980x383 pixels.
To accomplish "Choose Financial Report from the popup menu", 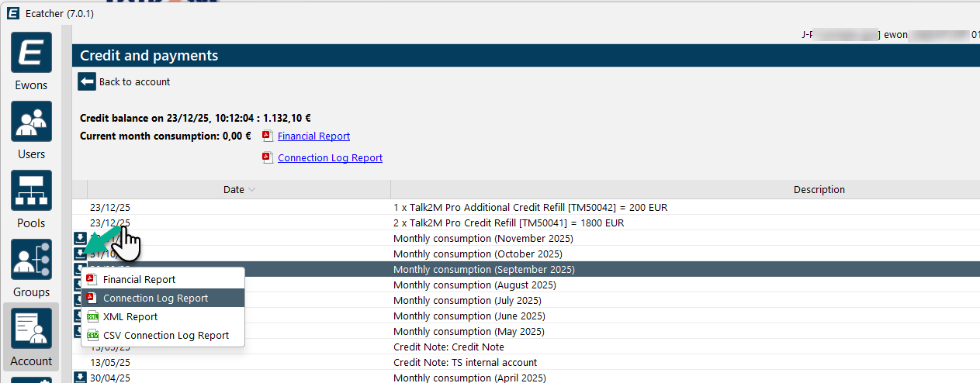I will pos(139,279).
